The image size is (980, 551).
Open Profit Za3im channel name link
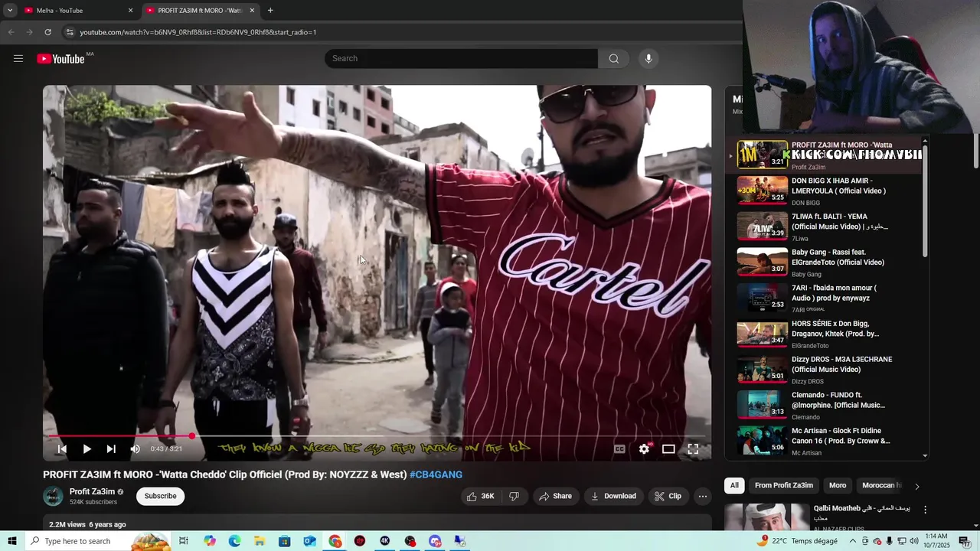click(x=92, y=491)
